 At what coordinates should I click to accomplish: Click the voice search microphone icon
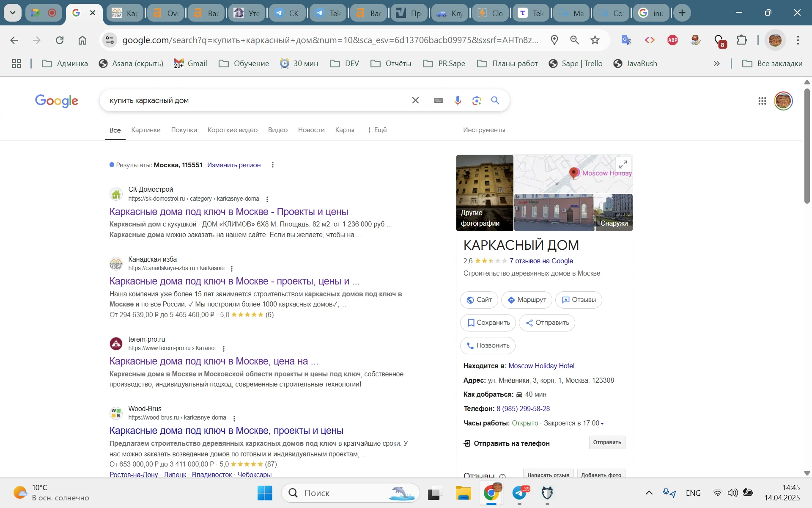pyautogui.click(x=458, y=100)
